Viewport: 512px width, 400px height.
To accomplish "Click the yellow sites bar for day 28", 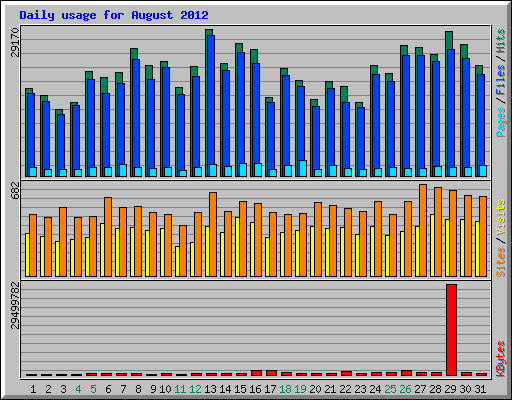I will pos(432,245).
